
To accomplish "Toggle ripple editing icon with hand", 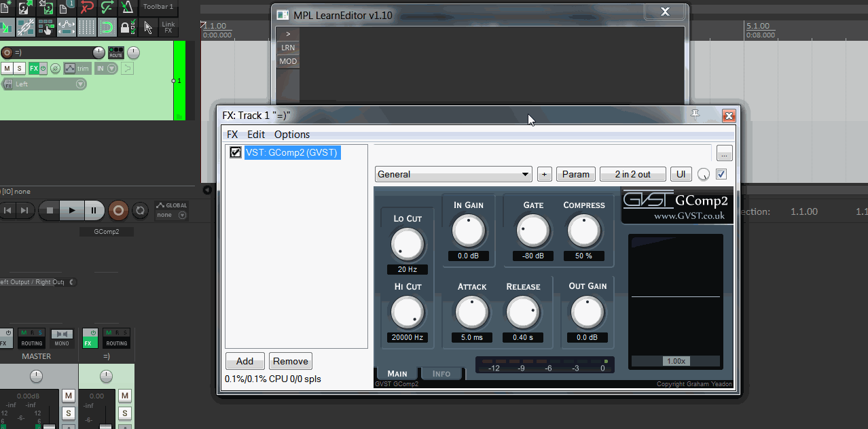I will tap(46, 28).
